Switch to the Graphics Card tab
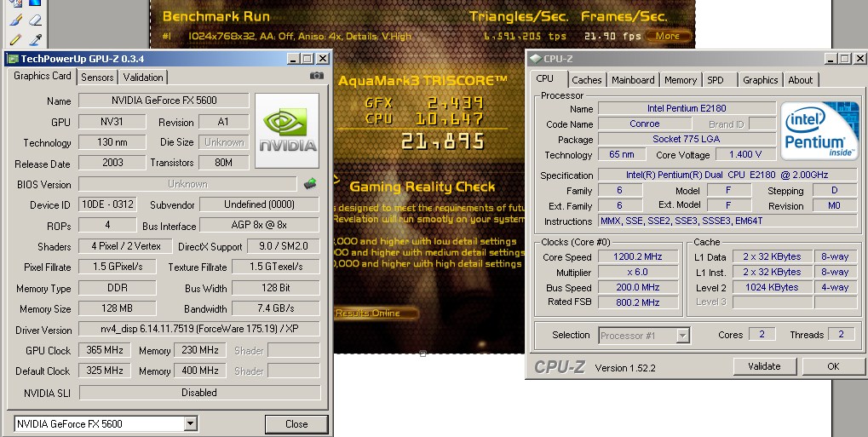 (42, 76)
